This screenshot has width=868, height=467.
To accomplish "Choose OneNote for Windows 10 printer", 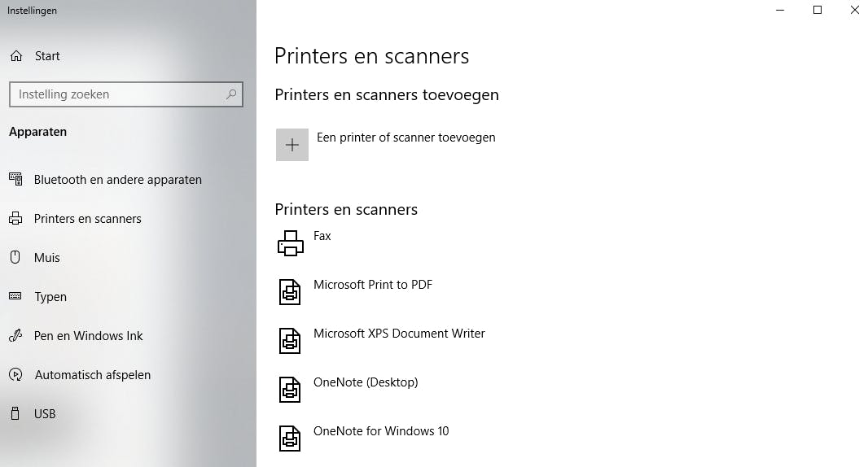I will [381, 431].
